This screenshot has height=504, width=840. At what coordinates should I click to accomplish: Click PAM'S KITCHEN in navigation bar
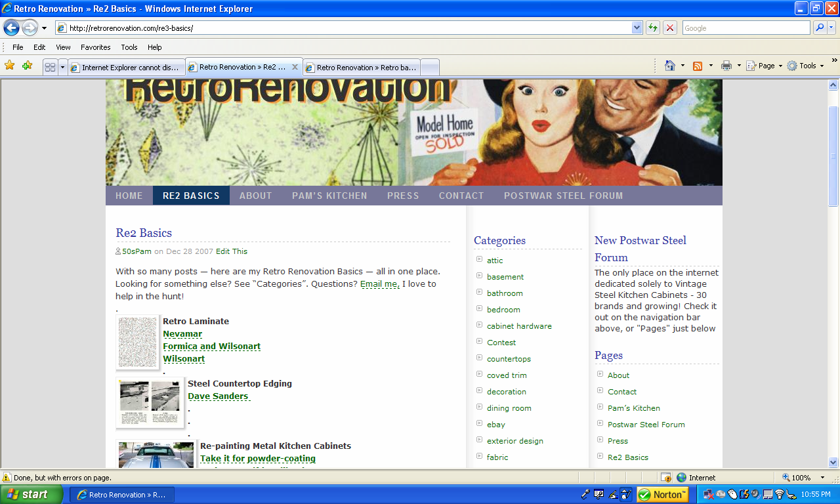point(329,196)
